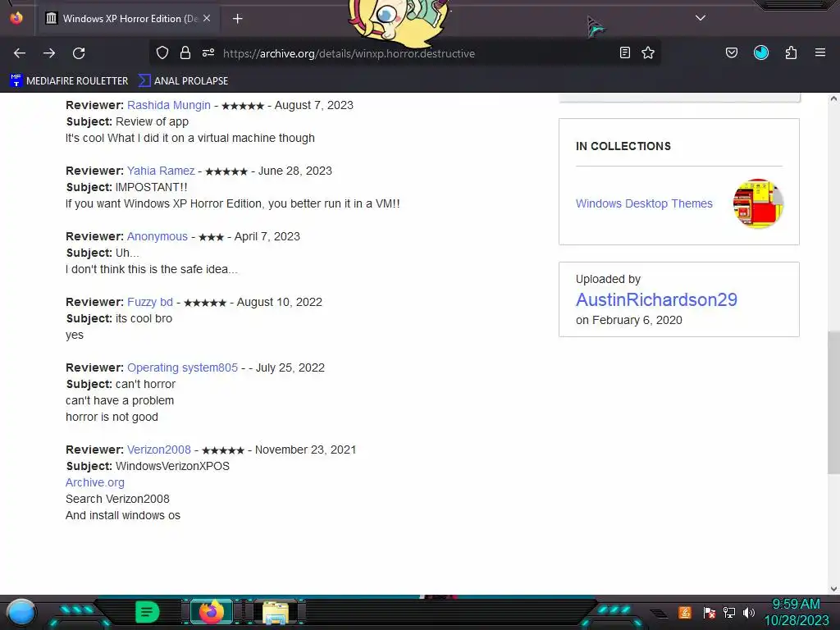
Task: Toggle reader view icon
Action: click(624, 52)
